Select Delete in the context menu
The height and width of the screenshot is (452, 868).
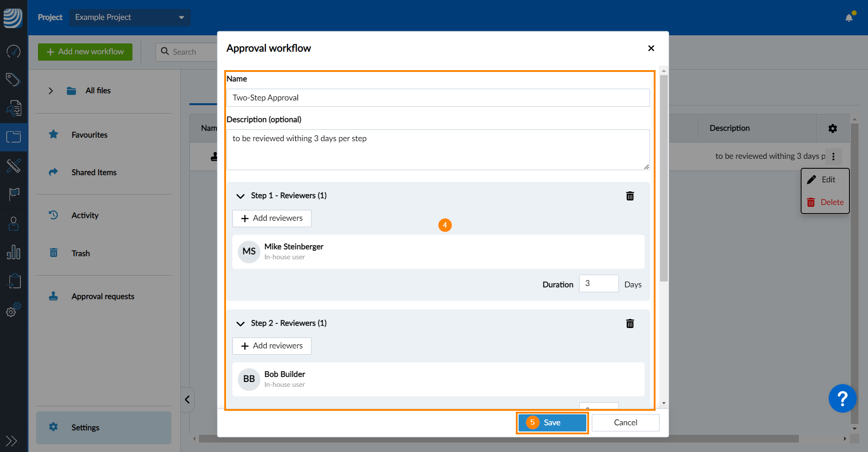pos(825,202)
